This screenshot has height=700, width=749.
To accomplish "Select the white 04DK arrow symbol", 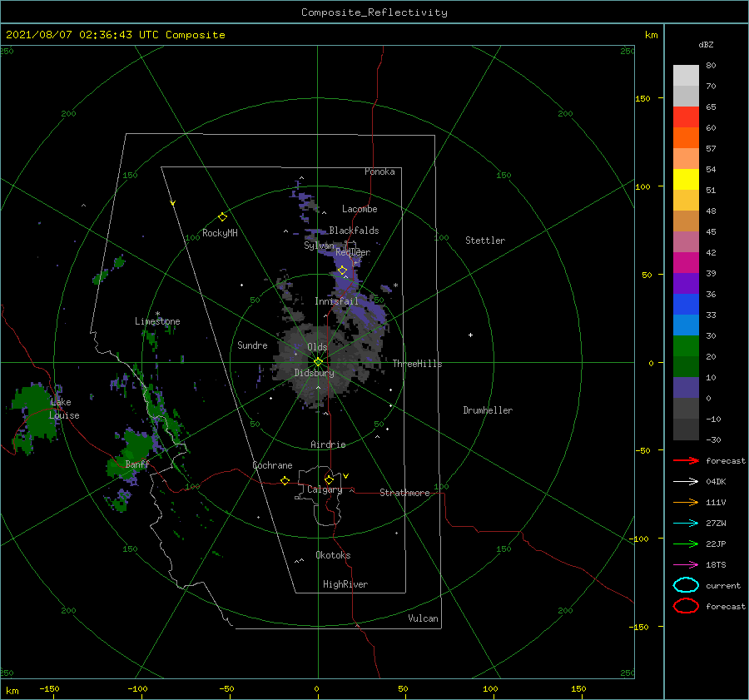I will [686, 482].
